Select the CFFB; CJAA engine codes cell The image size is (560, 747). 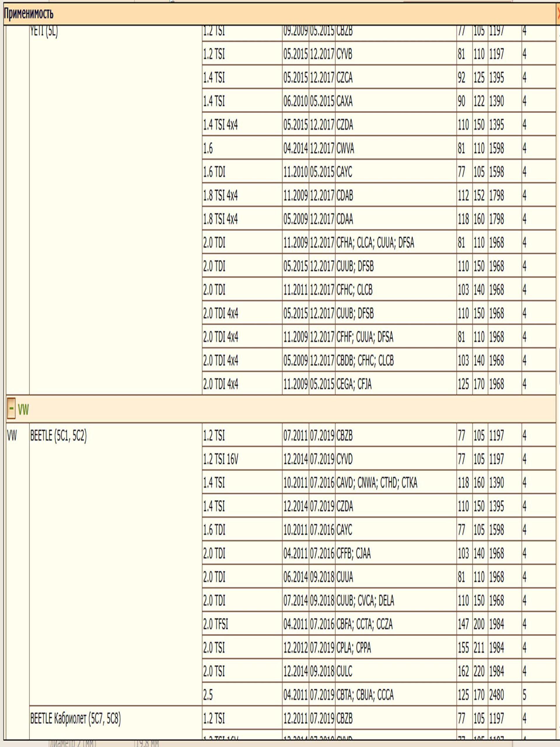[x=353, y=554]
